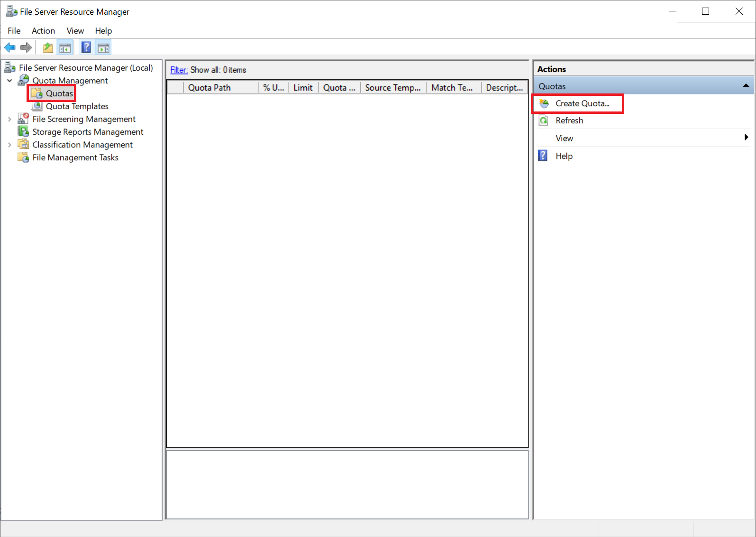Viewport: 756px width, 537px height.
Task: Click the Quota Management node icon
Action: coord(23,80)
